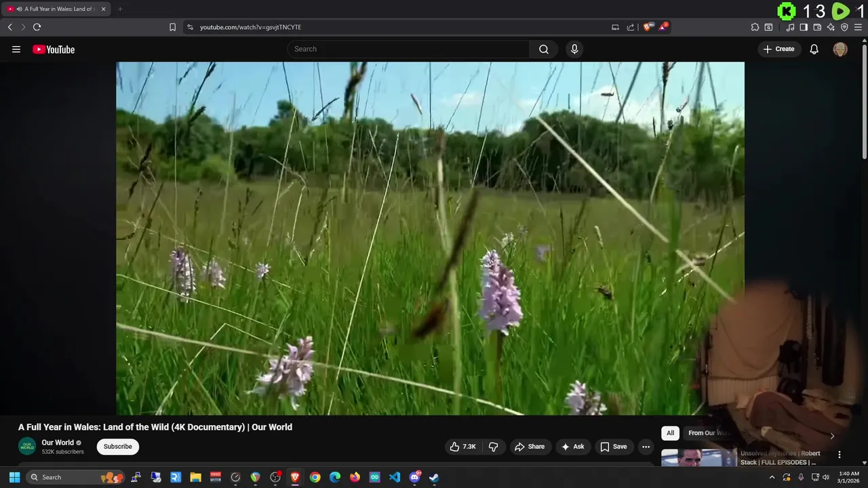Open browser extensions puzzle icon
The width and height of the screenshot is (868, 488).
pyautogui.click(x=755, y=27)
